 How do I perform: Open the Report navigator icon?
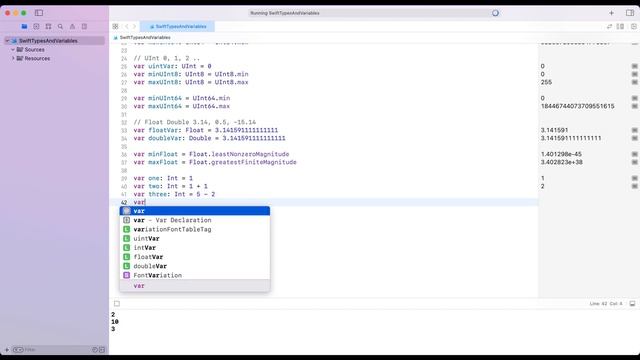(84, 27)
